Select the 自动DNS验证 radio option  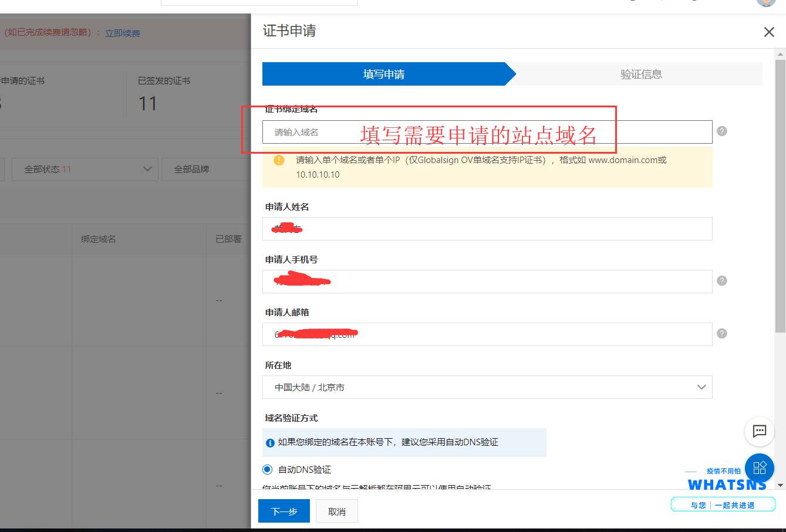(268, 469)
